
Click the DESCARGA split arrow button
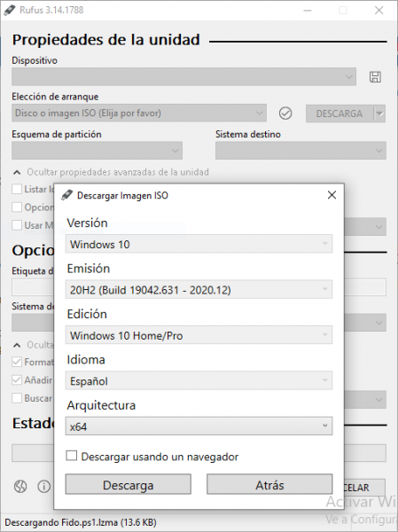tap(380, 113)
